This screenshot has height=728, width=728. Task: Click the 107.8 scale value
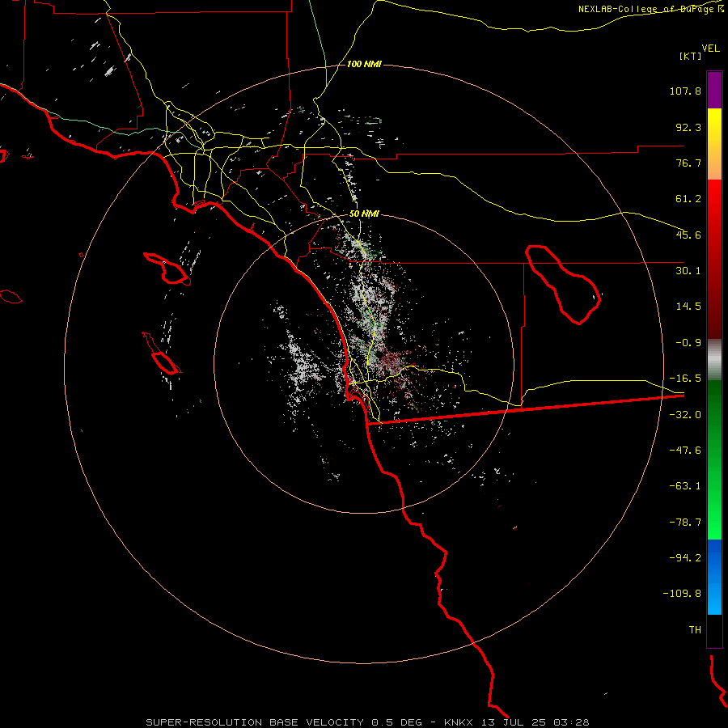click(x=685, y=91)
